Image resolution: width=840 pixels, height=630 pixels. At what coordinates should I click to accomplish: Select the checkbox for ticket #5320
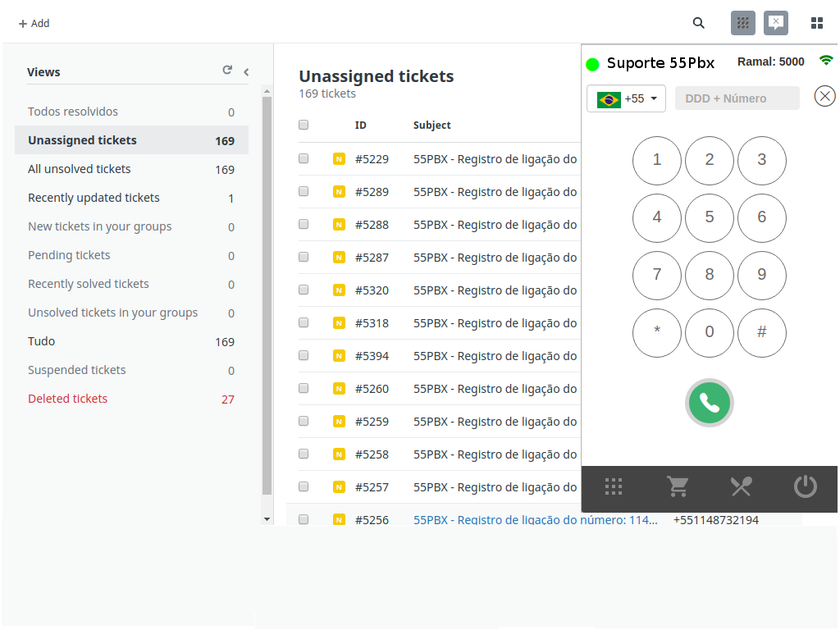click(x=304, y=290)
